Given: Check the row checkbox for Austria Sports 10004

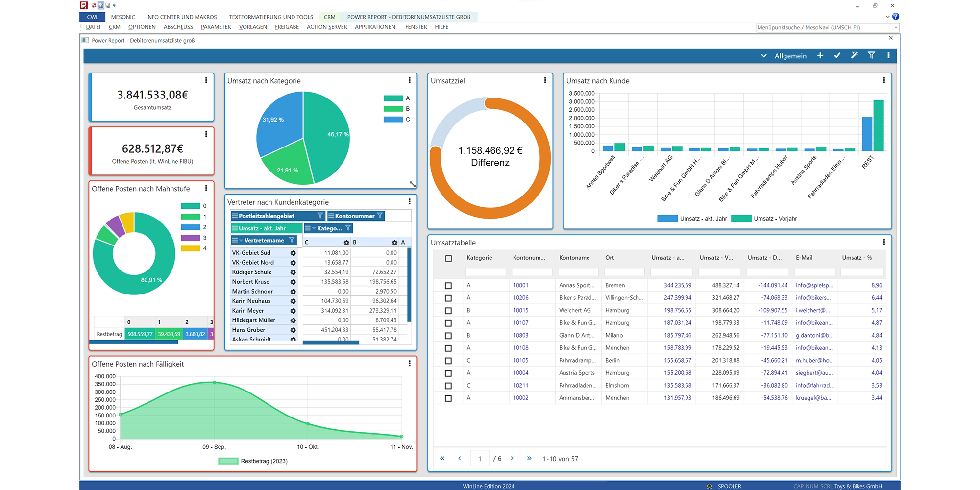Looking at the screenshot, I should click(x=448, y=373).
